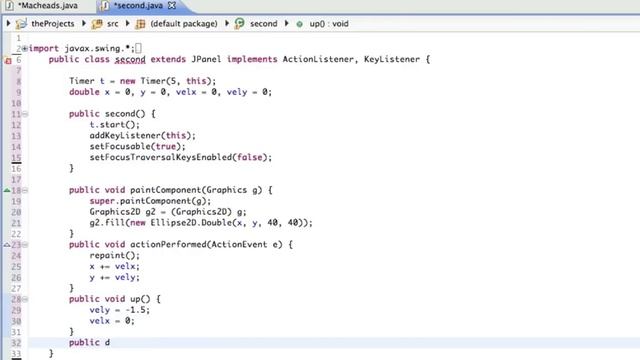Click on JPanel in class declaration

206,59
